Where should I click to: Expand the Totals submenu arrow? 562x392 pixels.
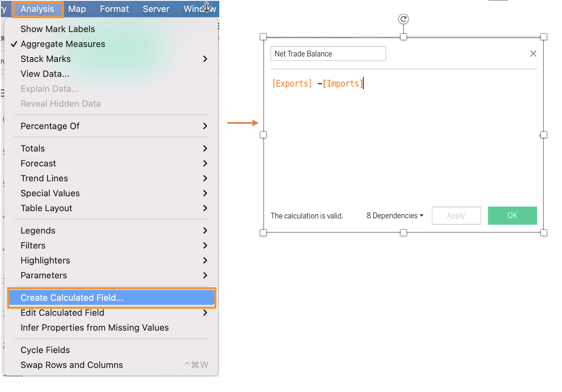(x=205, y=148)
